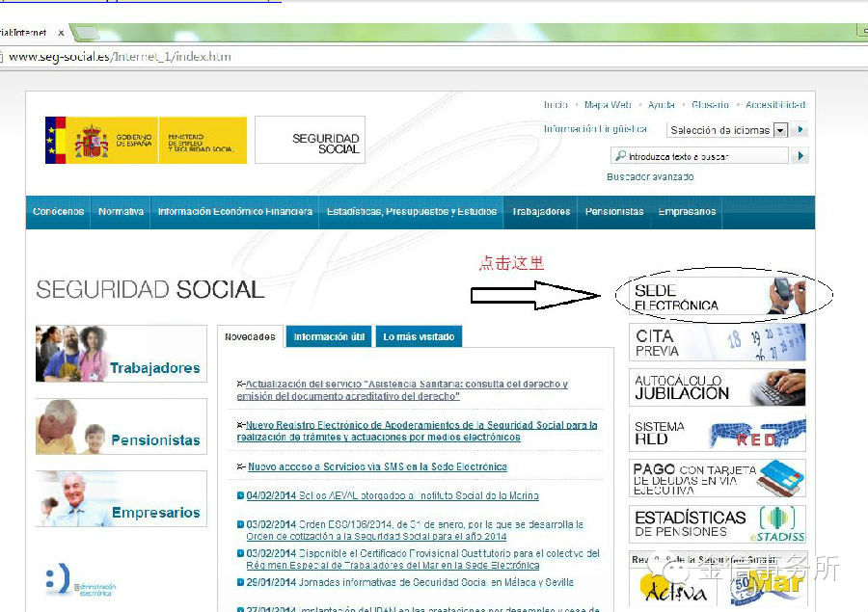Open Información Lingüística link
Image resolution: width=868 pixels, height=612 pixels.
pyautogui.click(x=595, y=129)
